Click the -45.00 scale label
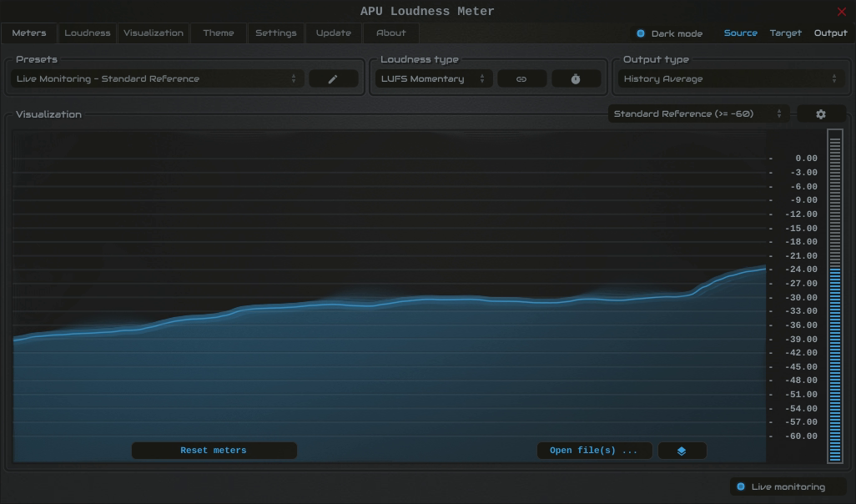 pos(801,367)
